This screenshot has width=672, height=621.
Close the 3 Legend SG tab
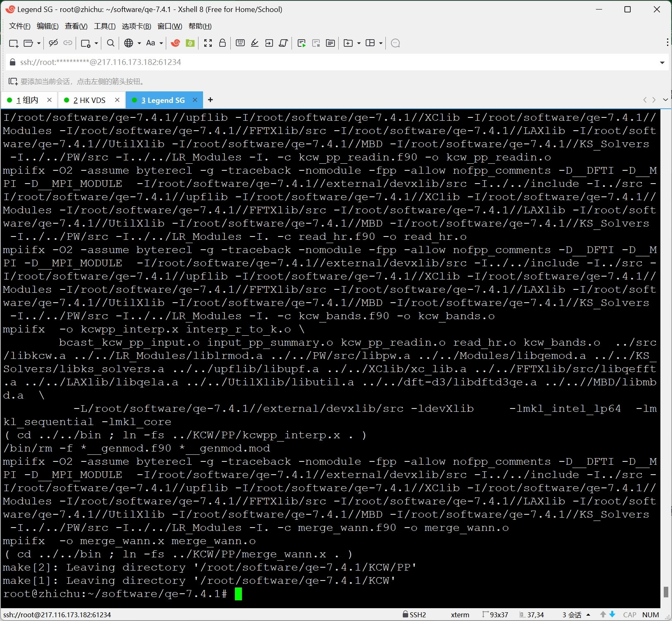195,100
